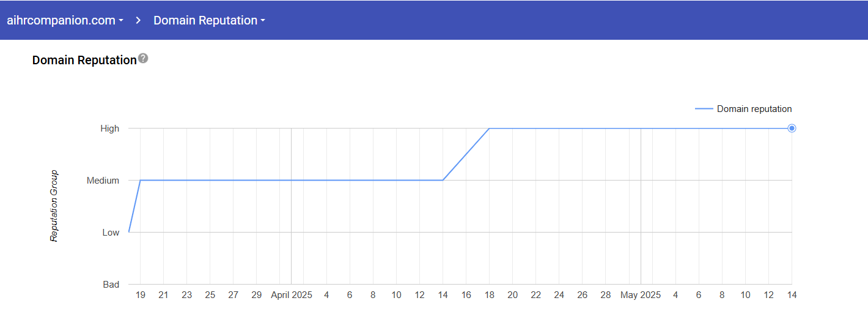This screenshot has width=868, height=336.
Task: Click the breadcrumb chevron arrow in header
Action: (139, 20)
